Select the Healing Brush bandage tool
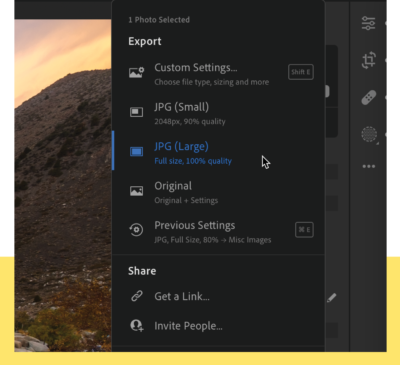Screen dimensions: 400x365 369,97
